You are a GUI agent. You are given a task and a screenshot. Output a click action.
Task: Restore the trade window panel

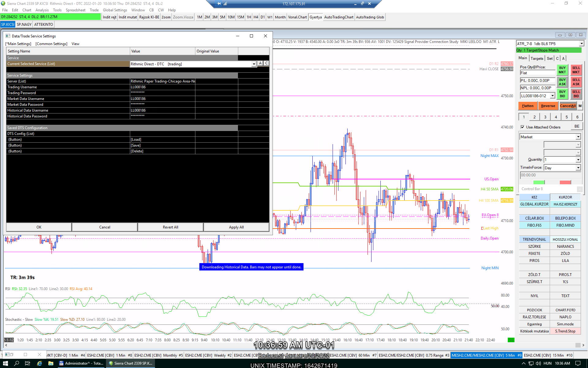coord(570,35)
